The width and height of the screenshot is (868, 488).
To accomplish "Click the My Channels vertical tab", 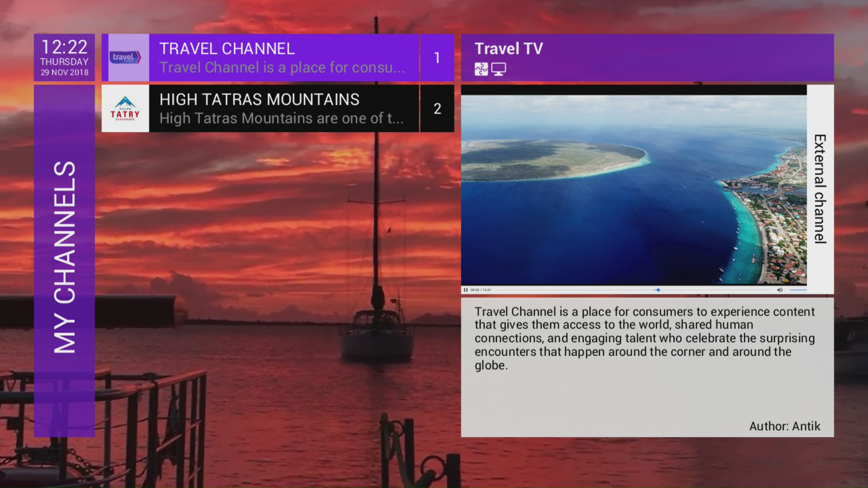I will pos(64,261).
